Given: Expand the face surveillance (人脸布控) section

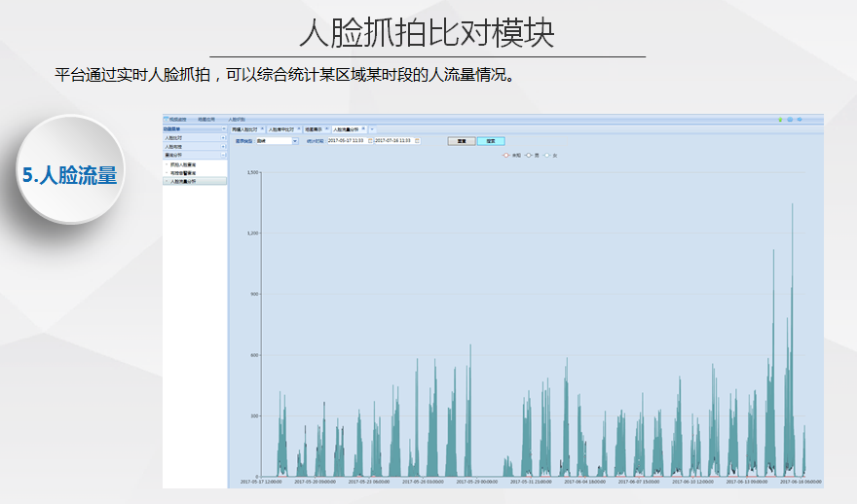Looking at the screenshot, I should pos(223,146).
